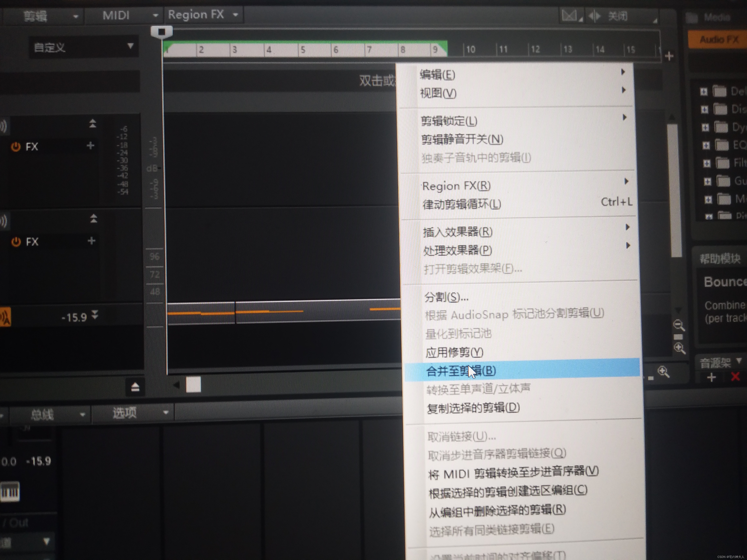Add a track with the plus icon beside the ruler
Screen dimensions: 747x560
click(x=669, y=56)
